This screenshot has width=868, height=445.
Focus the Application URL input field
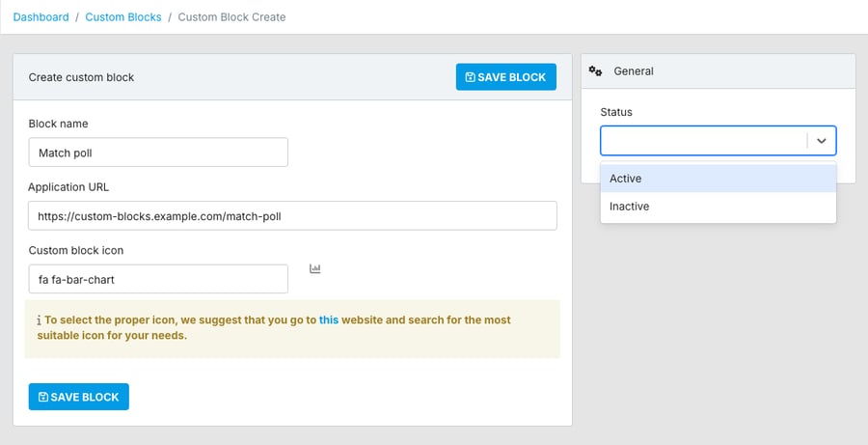(x=292, y=215)
